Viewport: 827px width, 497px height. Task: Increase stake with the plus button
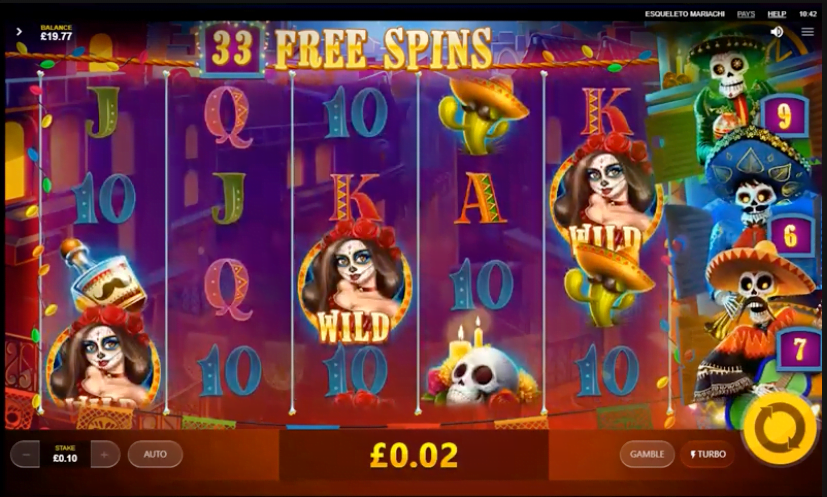104,454
